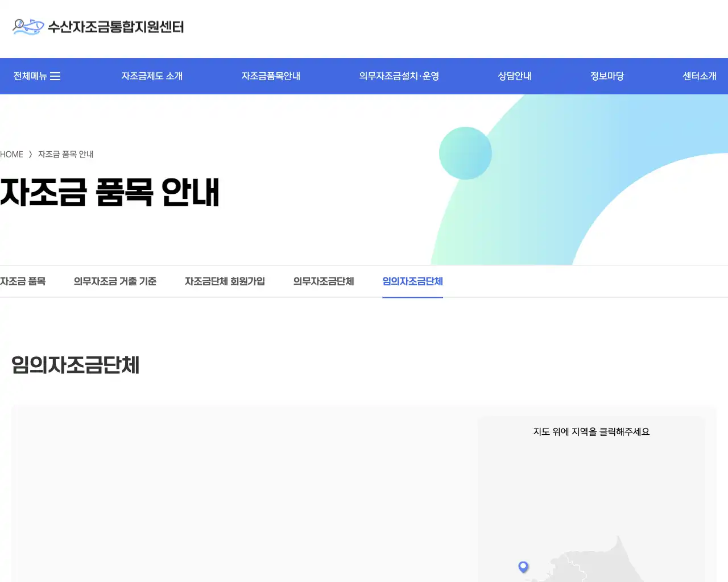
Task: Click the fish-and-magnifier logo icon
Action: click(27, 26)
